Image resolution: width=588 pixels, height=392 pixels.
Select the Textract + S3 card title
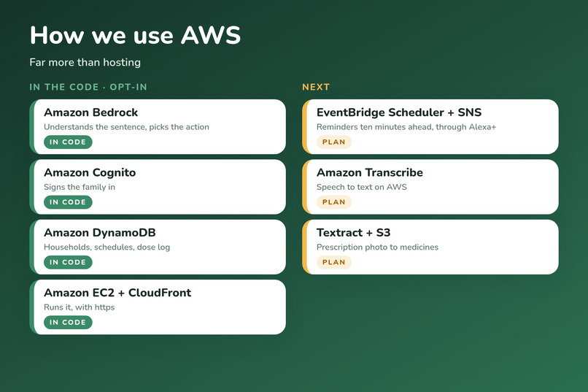coord(353,233)
